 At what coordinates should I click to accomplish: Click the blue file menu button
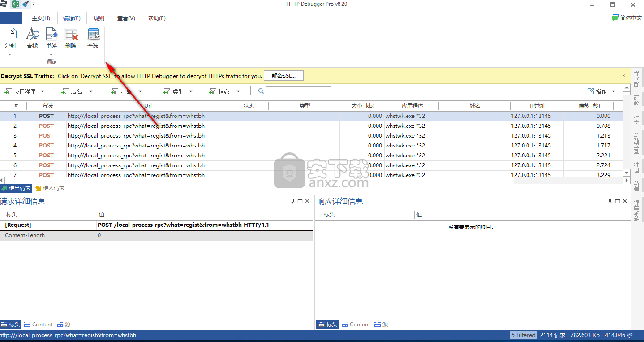tap(11, 18)
